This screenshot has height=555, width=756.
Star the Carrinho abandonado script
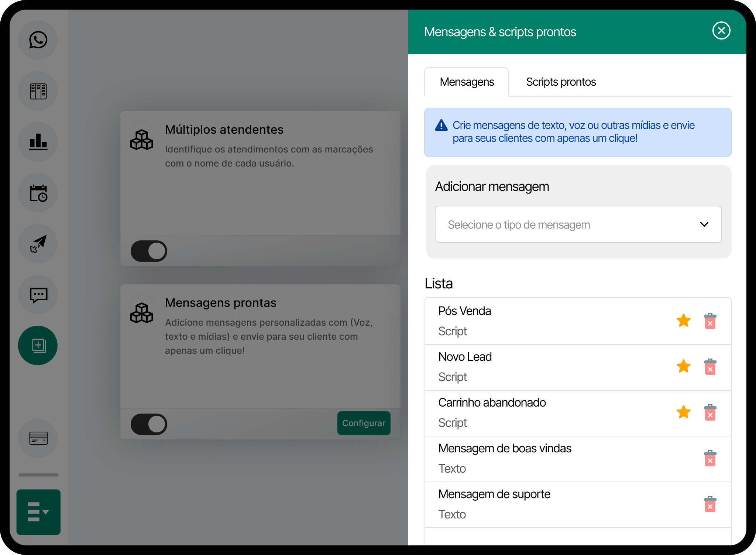click(683, 413)
